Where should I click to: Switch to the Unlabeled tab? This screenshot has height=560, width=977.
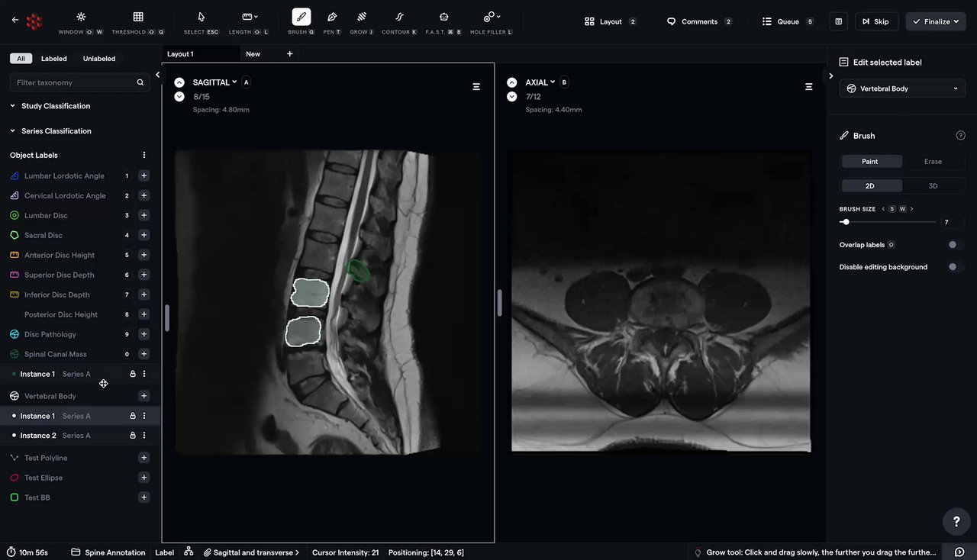99,59
